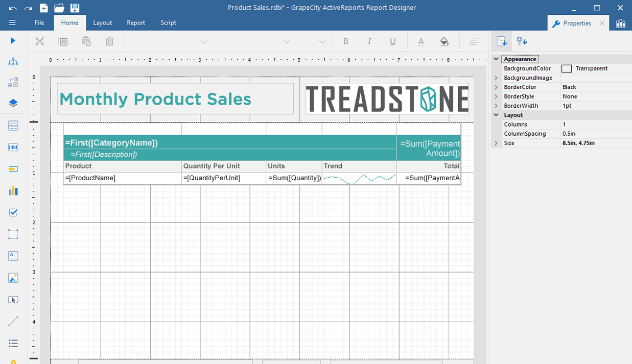The height and width of the screenshot is (364, 632).
Task: Click the Redo arrow in title bar
Action: pyautogui.click(x=28, y=8)
